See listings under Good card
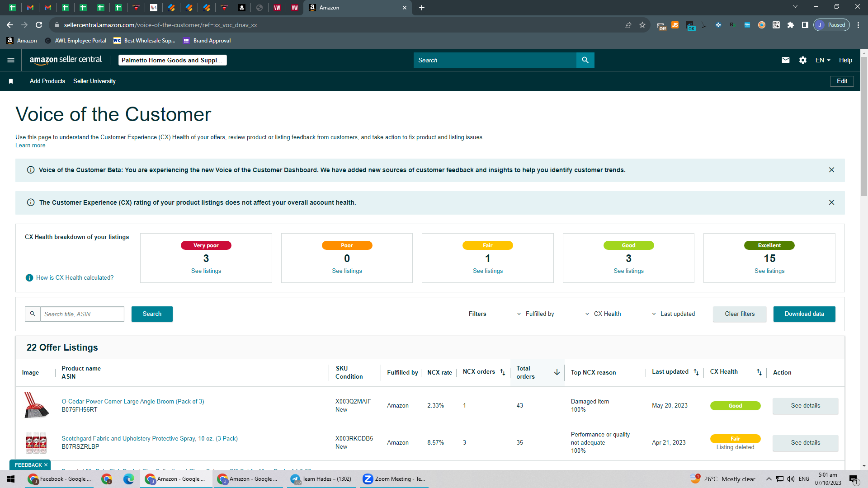 (x=628, y=271)
